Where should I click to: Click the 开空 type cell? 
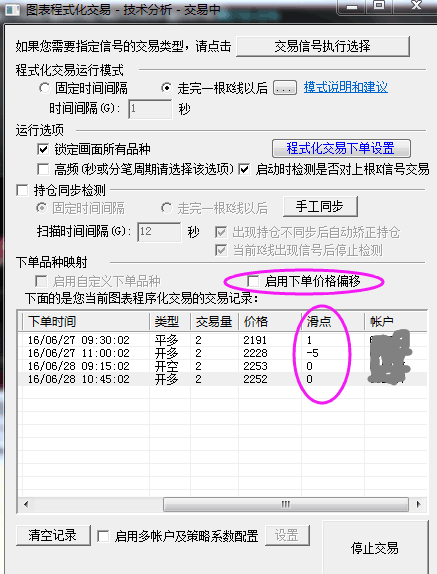(167, 366)
